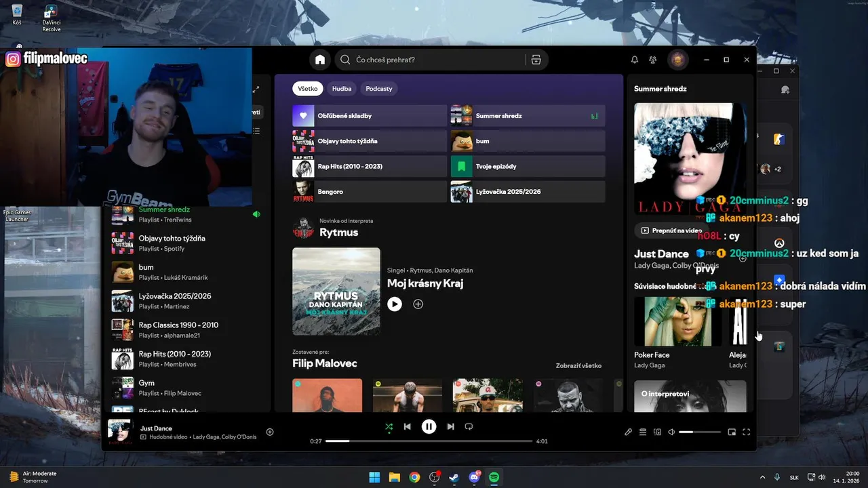This screenshot has height=488, width=868.
Task: Open the Rytmus artist link
Action: click(338, 232)
